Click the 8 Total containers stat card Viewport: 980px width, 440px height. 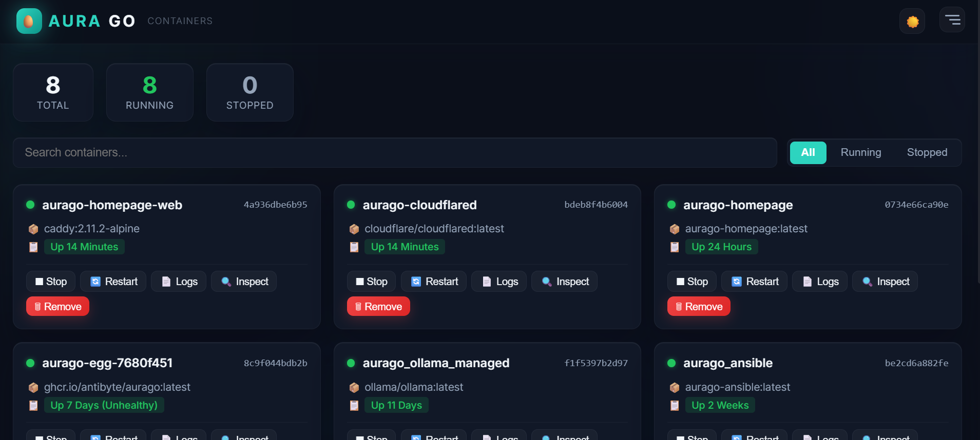point(53,92)
